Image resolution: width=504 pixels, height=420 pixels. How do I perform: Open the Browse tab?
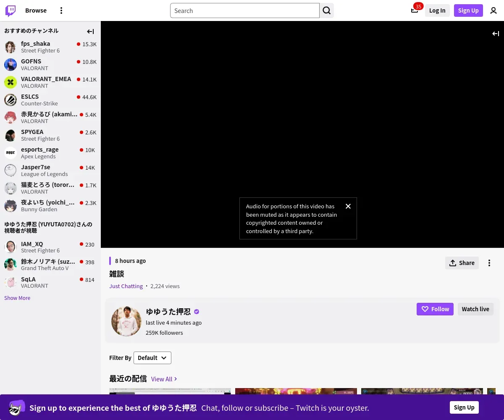36,10
